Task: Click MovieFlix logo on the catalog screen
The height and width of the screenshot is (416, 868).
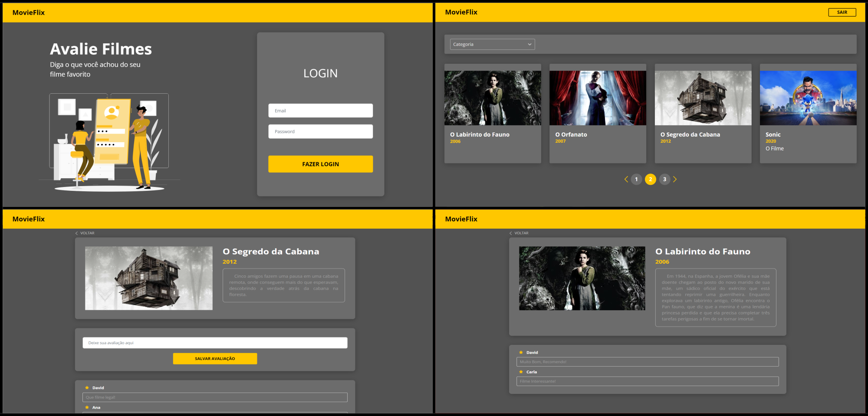Action: [461, 12]
